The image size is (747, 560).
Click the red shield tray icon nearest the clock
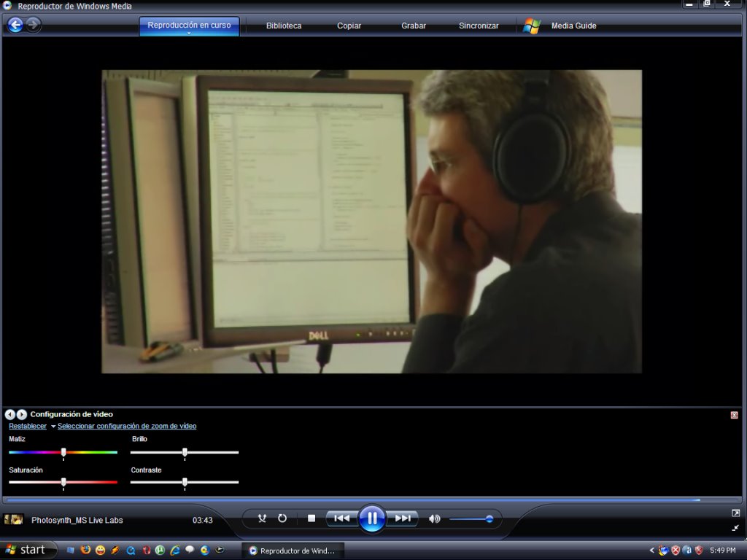(x=699, y=551)
